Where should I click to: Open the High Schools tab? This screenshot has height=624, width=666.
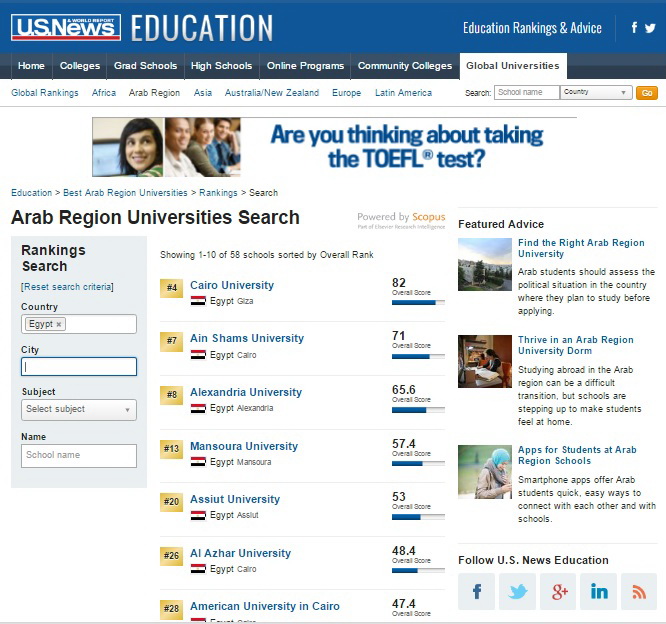pyautogui.click(x=222, y=66)
